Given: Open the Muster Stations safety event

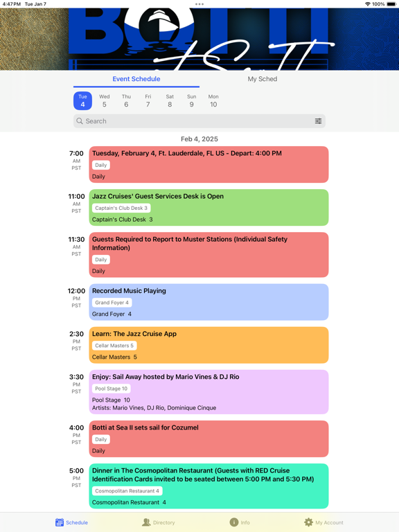Looking at the screenshot, I should (209, 255).
